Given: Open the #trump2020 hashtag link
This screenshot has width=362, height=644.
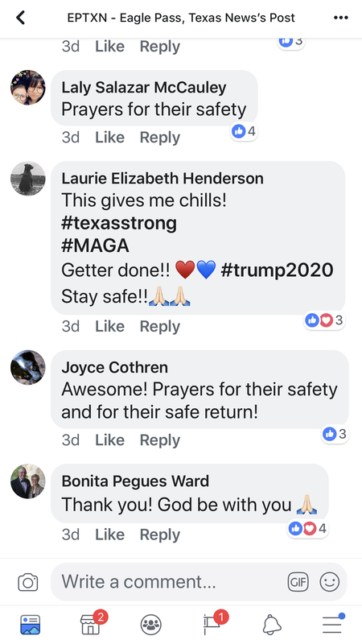Looking at the screenshot, I should pyautogui.click(x=277, y=270).
